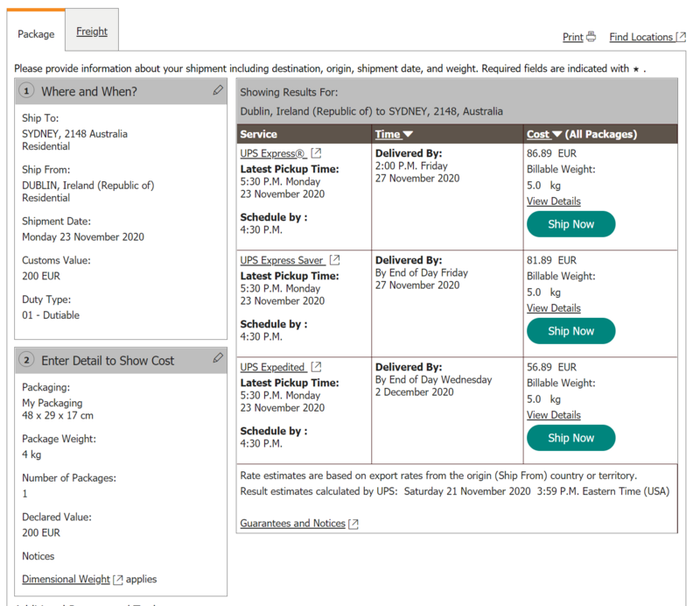Click step number 2 circle badge
This screenshot has width=700, height=606.
[x=26, y=360]
